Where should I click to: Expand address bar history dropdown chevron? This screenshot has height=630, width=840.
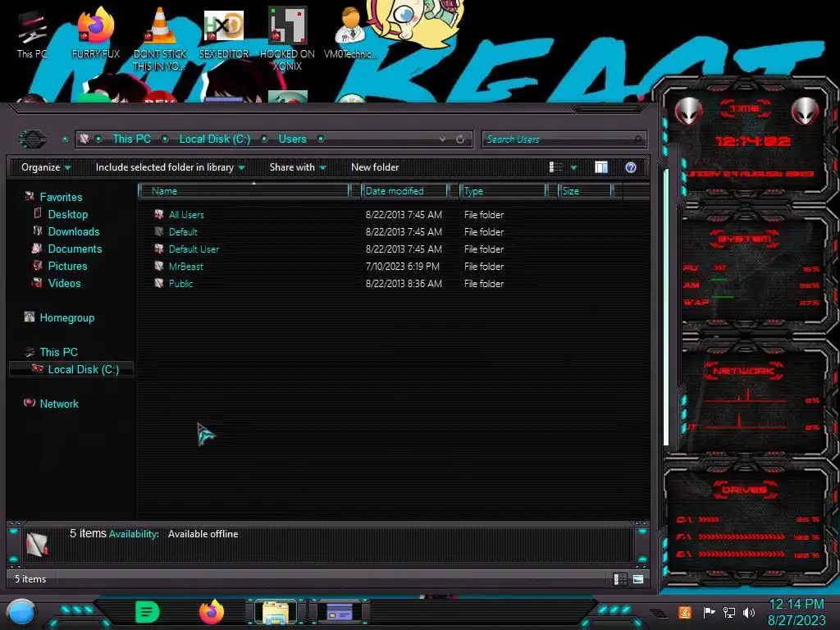[442, 139]
